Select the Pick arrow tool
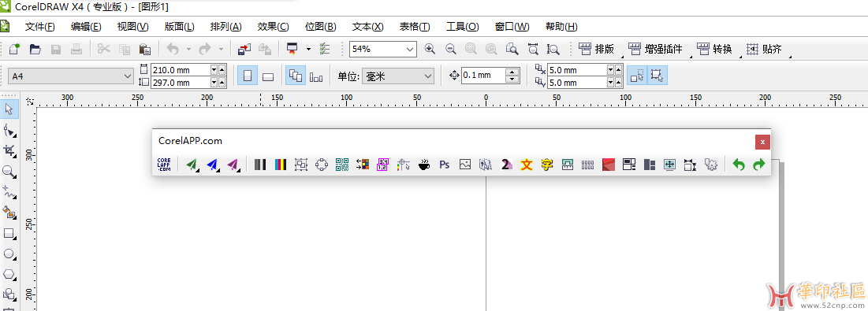868x311 pixels. pyautogui.click(x=9, y=109)
